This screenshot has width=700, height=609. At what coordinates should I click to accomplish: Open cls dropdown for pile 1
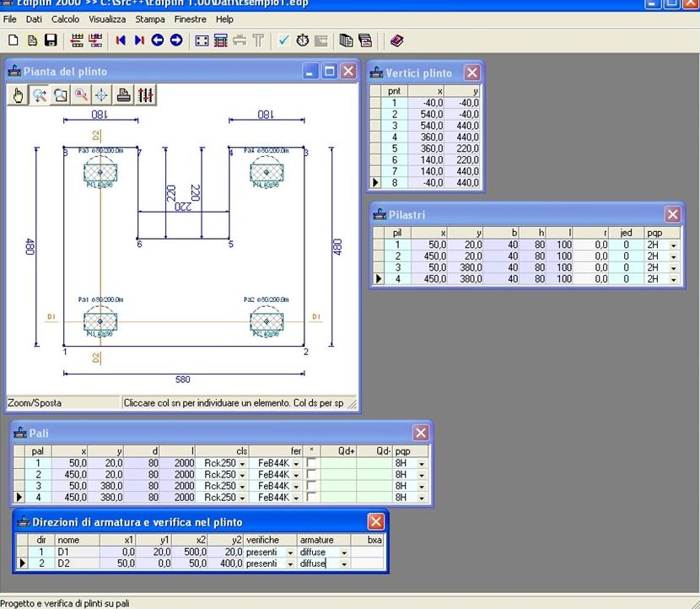pos(242,464)
